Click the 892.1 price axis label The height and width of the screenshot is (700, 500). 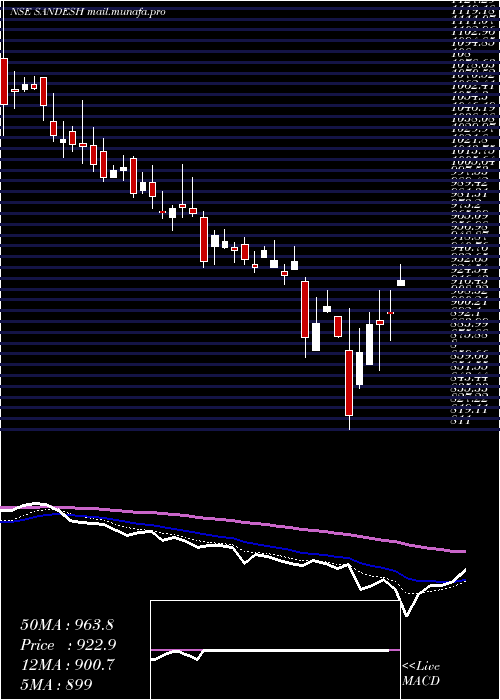click(x=466, y=313)
